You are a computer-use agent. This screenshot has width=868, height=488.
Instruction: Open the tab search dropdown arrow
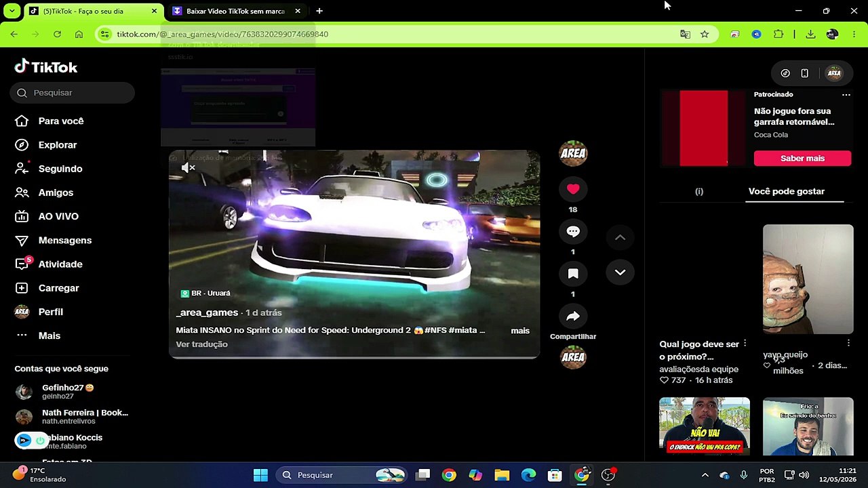(12, 11)
